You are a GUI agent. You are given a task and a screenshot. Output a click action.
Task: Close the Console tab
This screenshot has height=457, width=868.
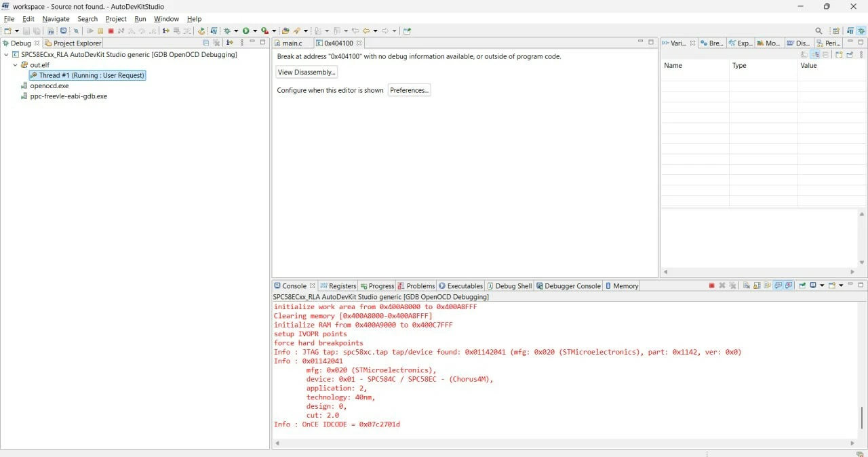point(313,285)
